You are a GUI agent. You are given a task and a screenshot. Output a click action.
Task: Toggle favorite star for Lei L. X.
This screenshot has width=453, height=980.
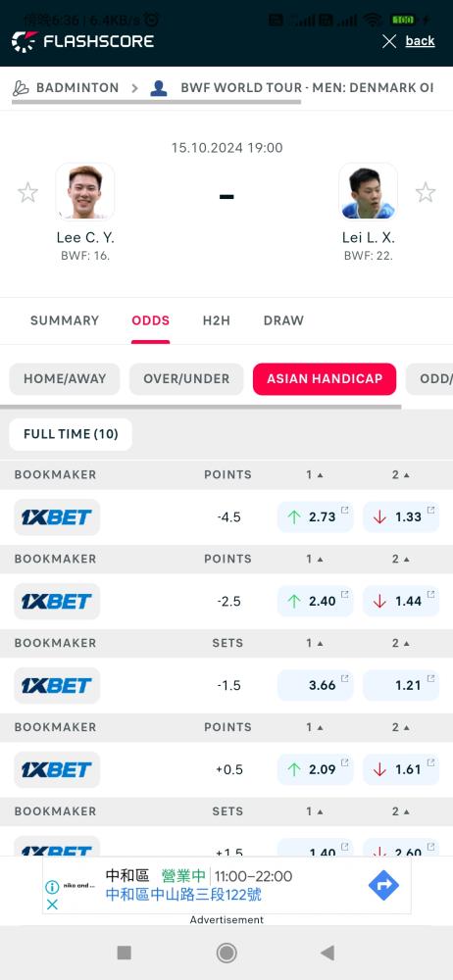pos(426,192)
